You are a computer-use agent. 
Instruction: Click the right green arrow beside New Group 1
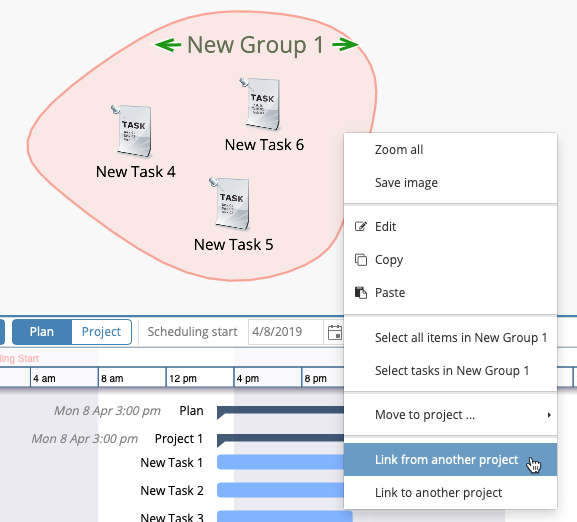(x=345, y=45)
